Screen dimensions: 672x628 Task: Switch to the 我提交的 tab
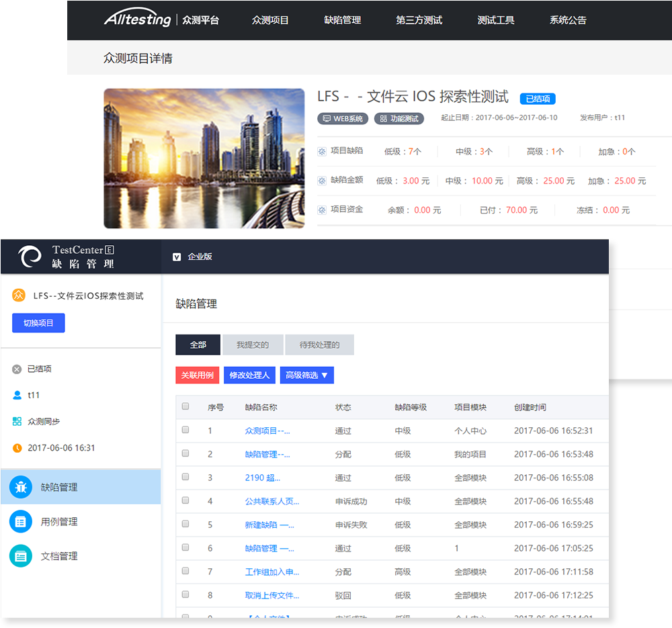253,345
